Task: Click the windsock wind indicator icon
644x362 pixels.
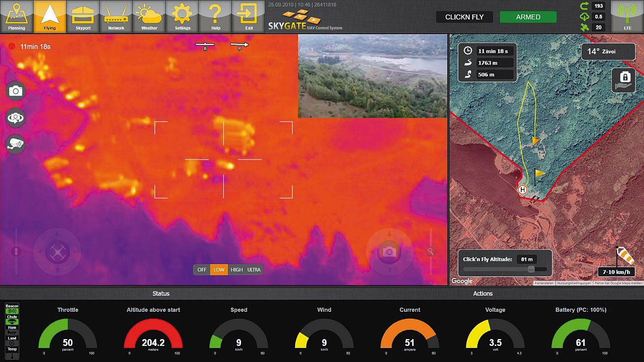Action: click(625, 256)
